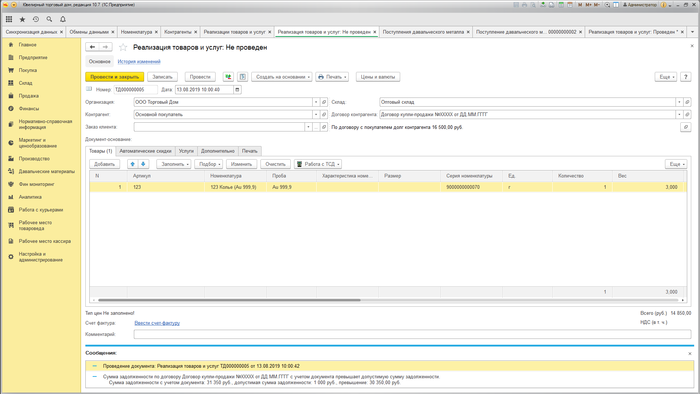
Task: Switch to the Товары (1) tab
Action: 100,151
